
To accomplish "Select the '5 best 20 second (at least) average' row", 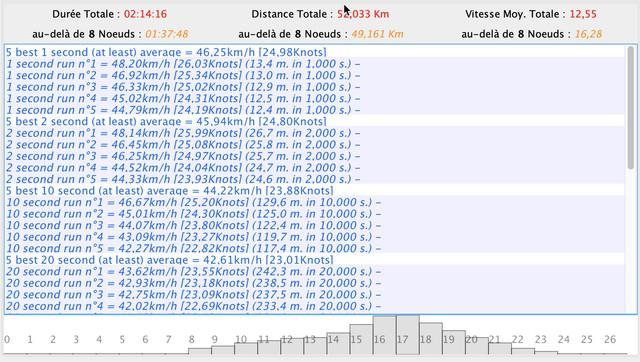I will (x=315, y=260).
